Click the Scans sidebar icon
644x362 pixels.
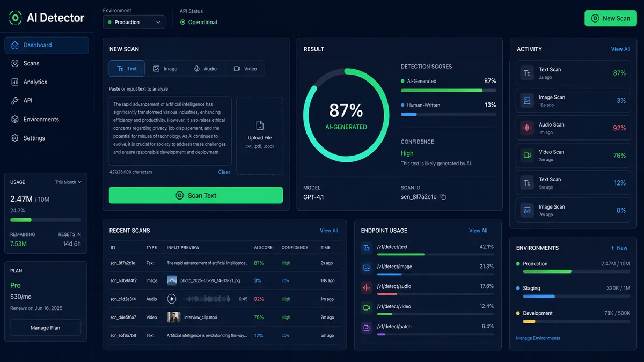pos(14,63)
